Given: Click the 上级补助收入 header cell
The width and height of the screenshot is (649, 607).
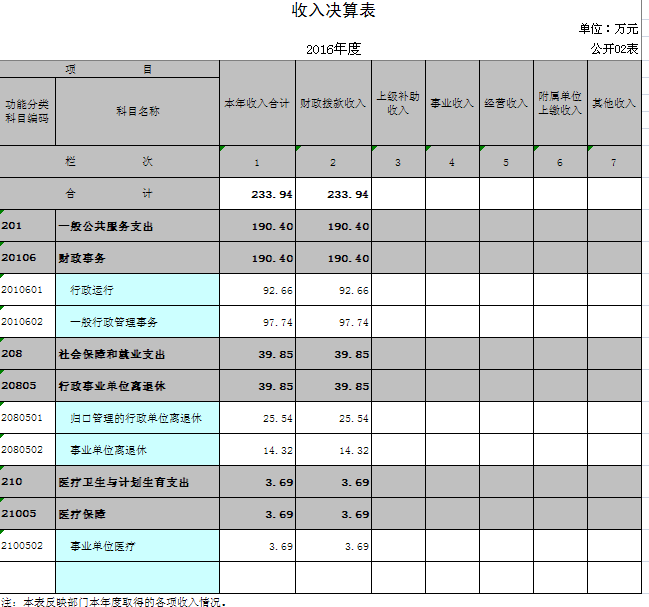Looking at the screenshot, I should click(x=398, y=103).
